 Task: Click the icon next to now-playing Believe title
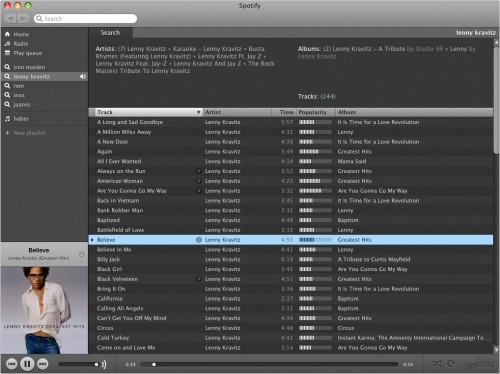click(x=82, y=254)
